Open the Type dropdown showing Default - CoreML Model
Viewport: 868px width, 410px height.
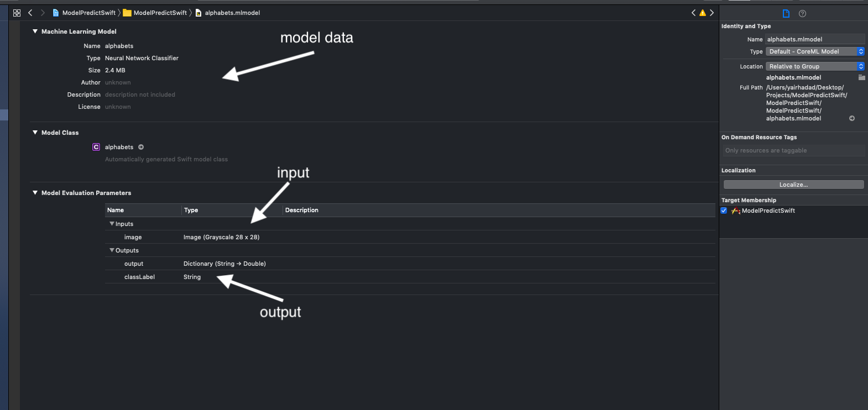tap(814, 51)
